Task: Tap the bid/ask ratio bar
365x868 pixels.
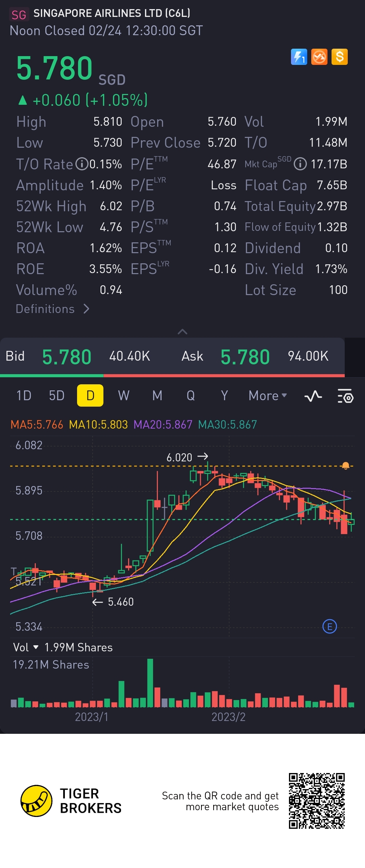Action: point(172,376)
